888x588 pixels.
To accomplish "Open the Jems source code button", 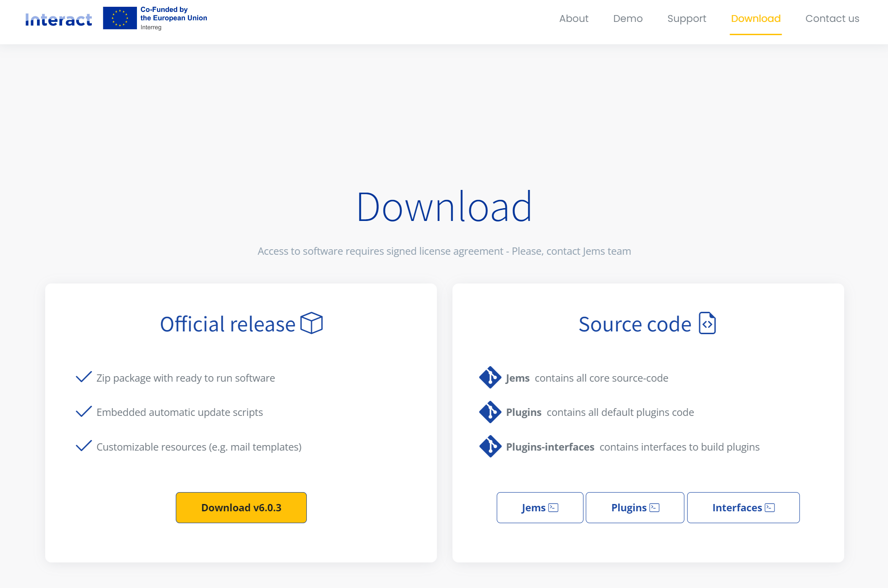I will coord(540,508).
